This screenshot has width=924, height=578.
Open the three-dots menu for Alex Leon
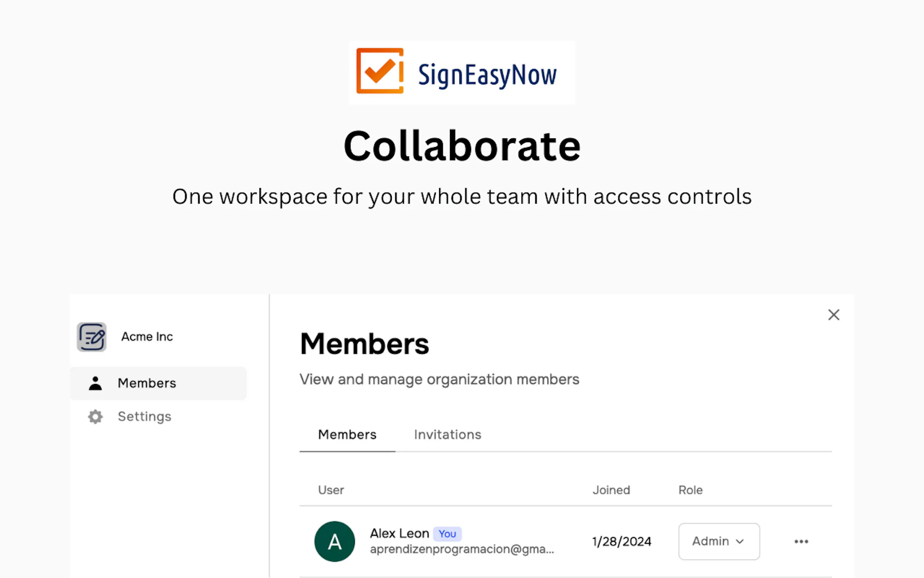801,541
